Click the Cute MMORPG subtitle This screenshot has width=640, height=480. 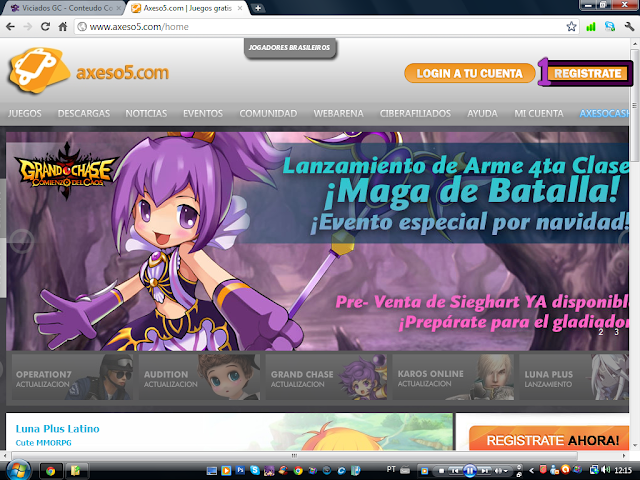click(44, 443)
